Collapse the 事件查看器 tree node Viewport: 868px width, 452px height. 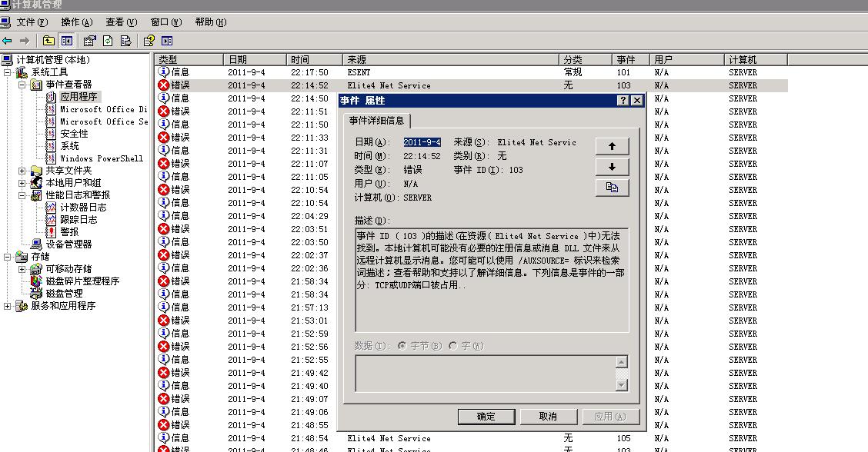(22, 85)
